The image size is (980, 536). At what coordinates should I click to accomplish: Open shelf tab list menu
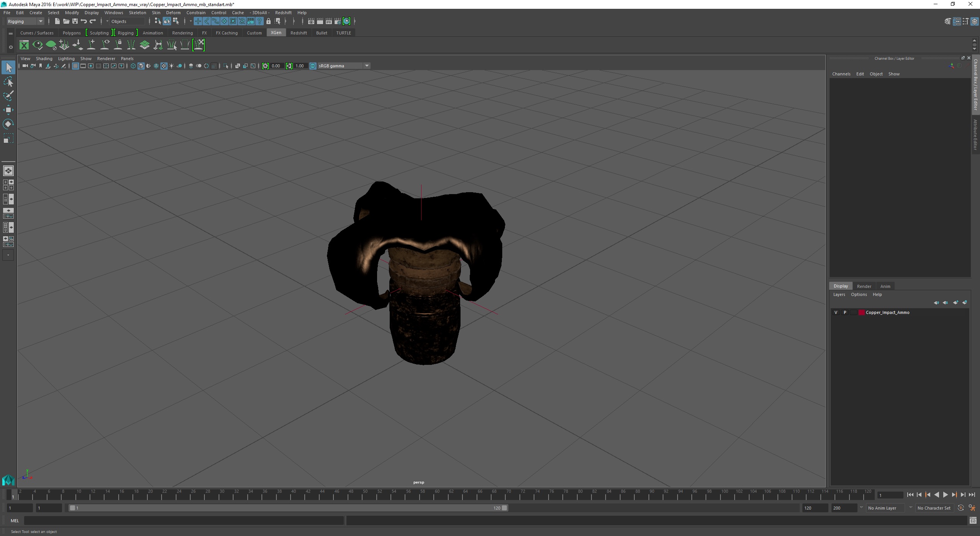[x=11, y=34]
